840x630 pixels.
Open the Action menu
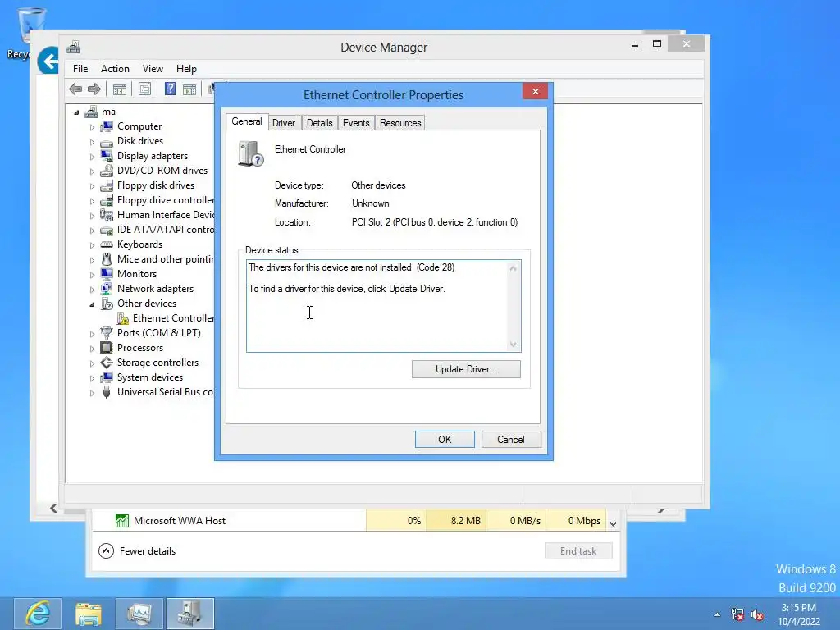(x=115, y=69)
